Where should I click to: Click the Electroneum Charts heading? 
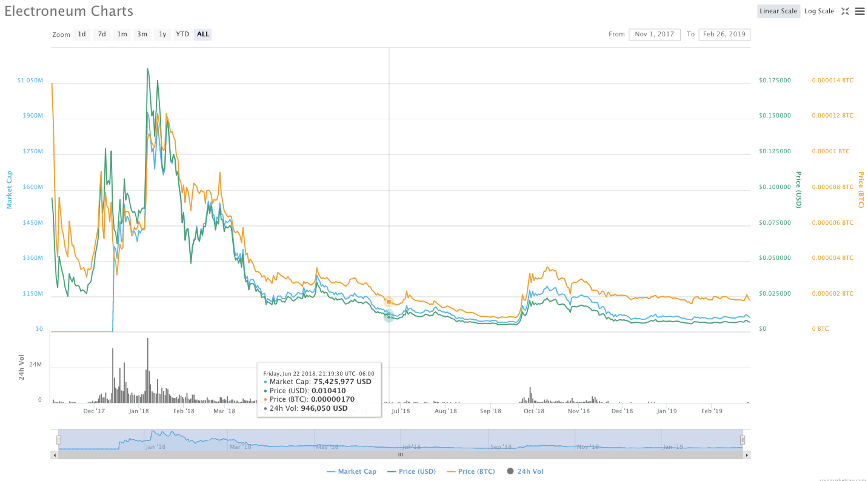pyautogui.click(x=69, y=11)
